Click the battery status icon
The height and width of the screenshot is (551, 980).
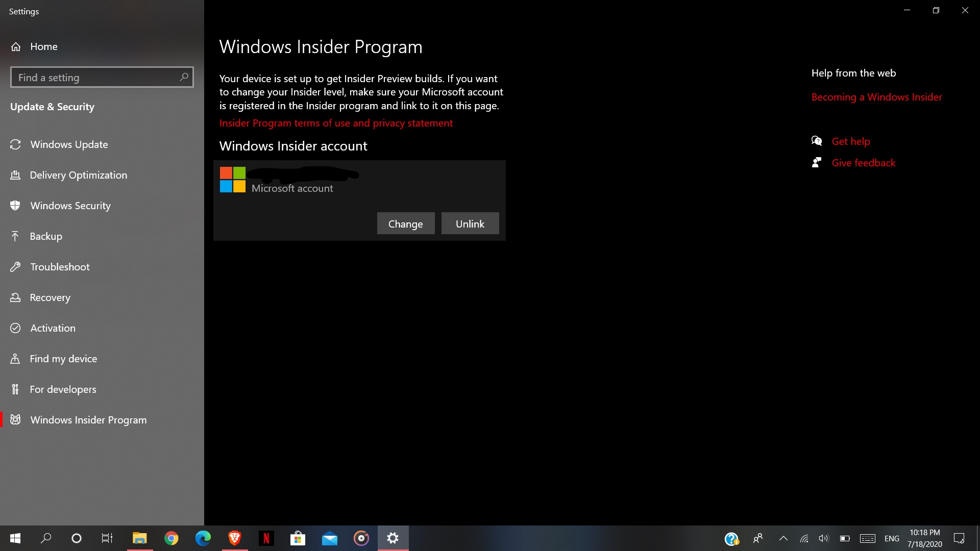click(x=845, y=538)
